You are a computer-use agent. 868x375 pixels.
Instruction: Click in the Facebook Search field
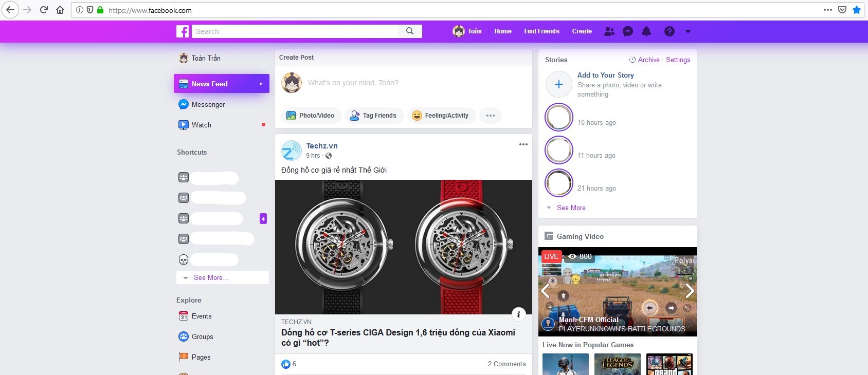(295, 31)
